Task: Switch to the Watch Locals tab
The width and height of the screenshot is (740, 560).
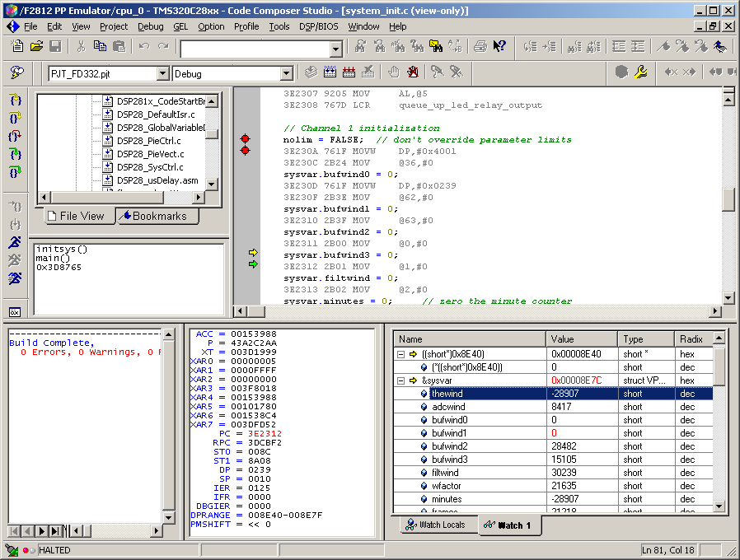Action: point(438,525)
